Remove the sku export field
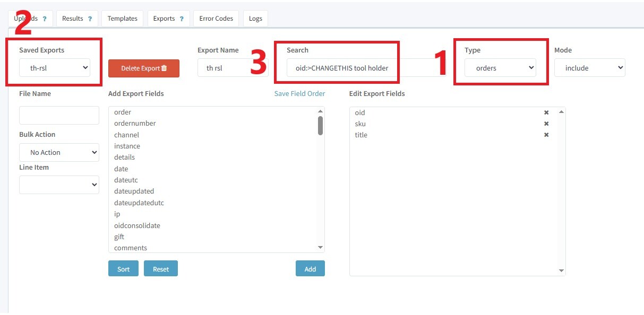The image size is (644, 315). tap(546, 124)
